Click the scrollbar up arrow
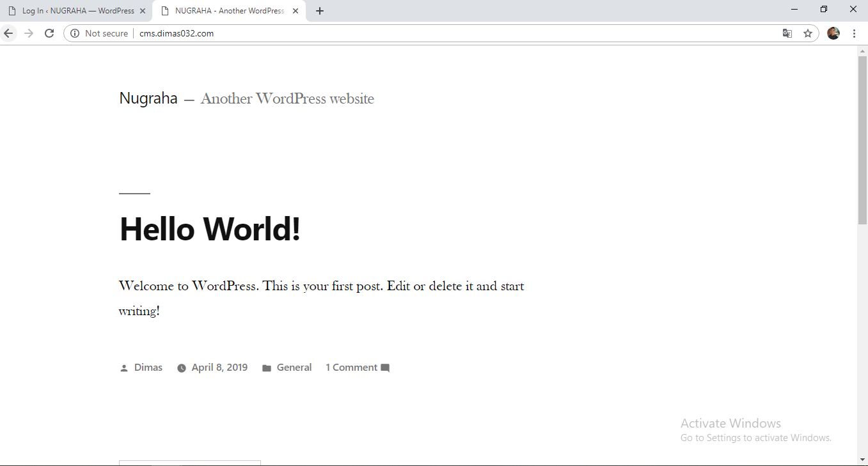868x466 pixels. coord(862,51)
